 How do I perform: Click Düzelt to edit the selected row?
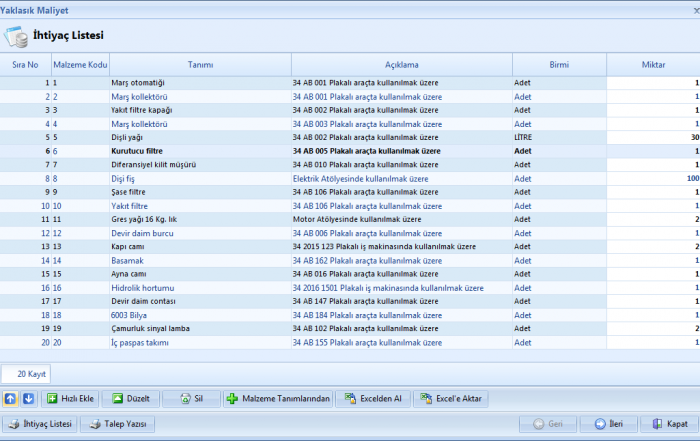pos(129,398)
